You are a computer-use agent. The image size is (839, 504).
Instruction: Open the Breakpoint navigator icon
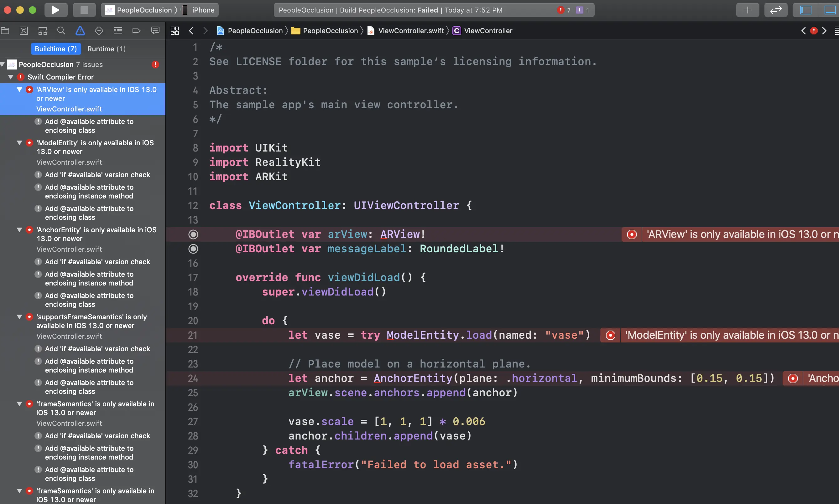pyautogui.click(x=136, y=31)
